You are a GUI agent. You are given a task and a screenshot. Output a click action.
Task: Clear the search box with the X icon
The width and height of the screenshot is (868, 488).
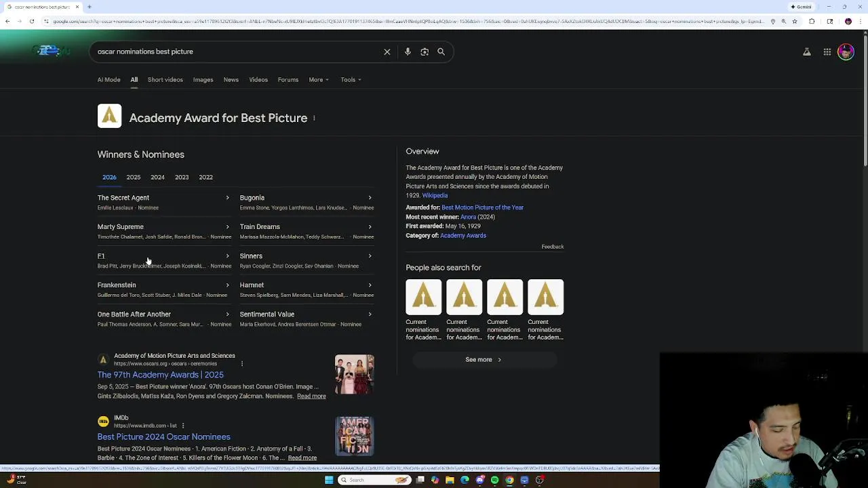point(387,52)
